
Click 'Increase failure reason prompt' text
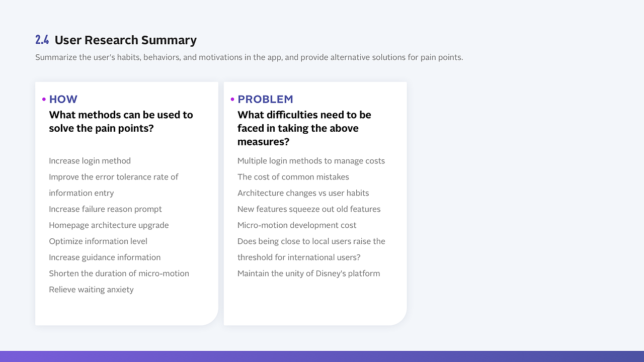click(x=105, y=209)
